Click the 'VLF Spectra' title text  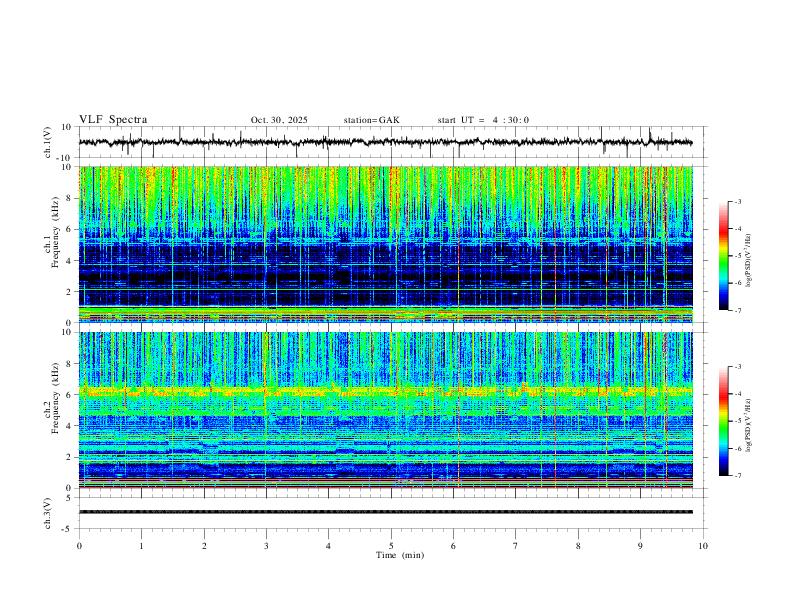click(x=113, y=120)
